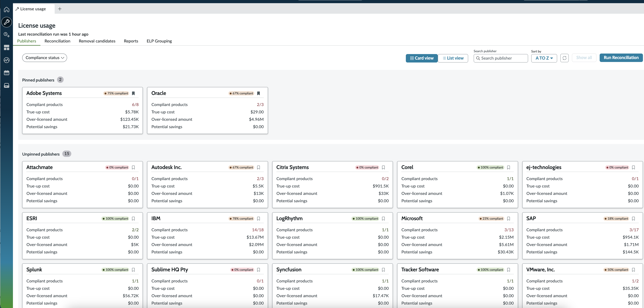Add a new tab with plus icon
Screen dimensions: 644x308
pos(60,9)
